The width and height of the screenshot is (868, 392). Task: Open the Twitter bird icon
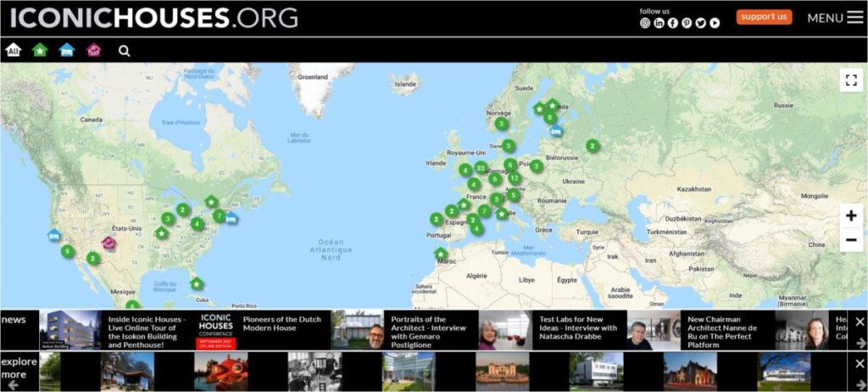pos(701,23)
